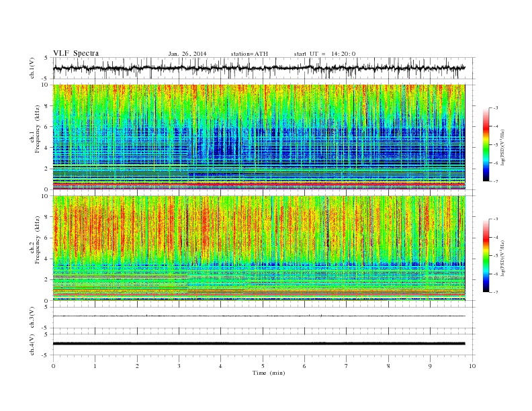Viewport: 532px width, 411px height.
Task: Click the "6" tick on the time axis
Action: (304, 366)
